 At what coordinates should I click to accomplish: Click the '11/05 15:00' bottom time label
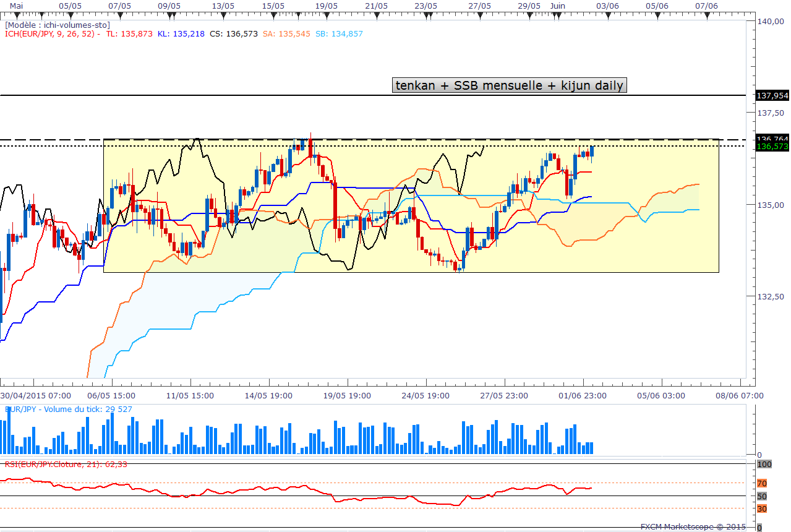point(189,395)
